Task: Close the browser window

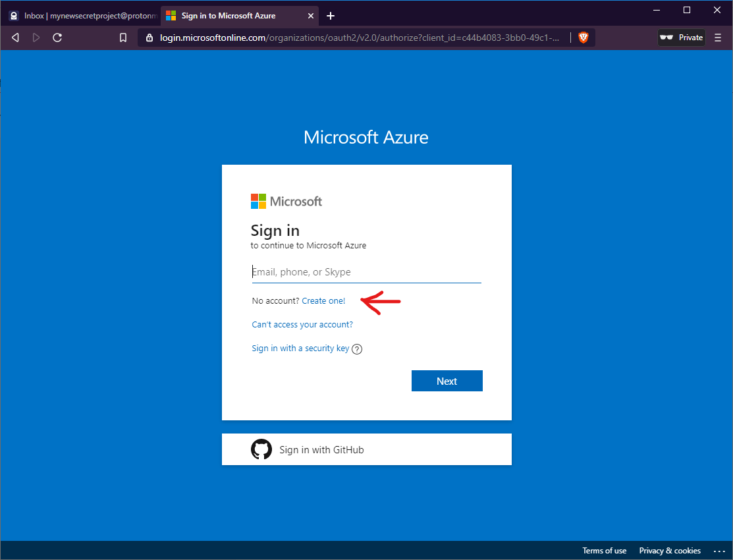Action: coord(717,10)
